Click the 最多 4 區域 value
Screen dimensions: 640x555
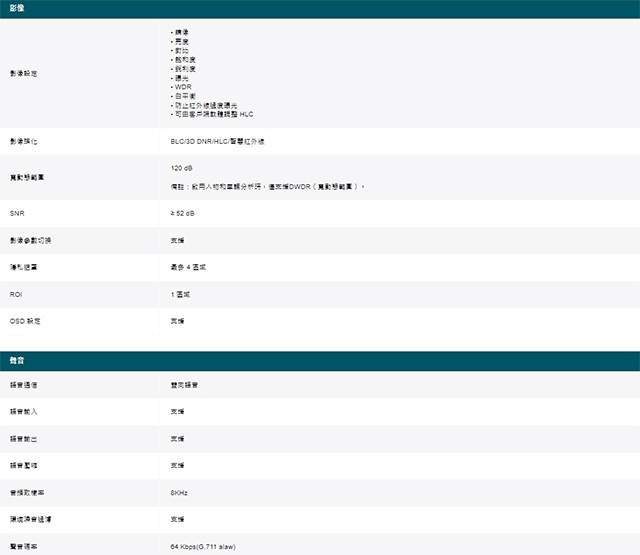click(x=188, y=268)
